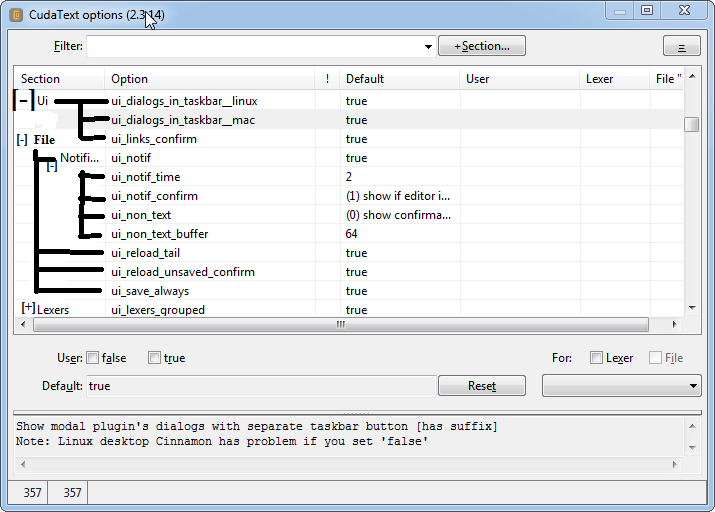
Task: Collapse the File section
Action: [x=22, y=140]
